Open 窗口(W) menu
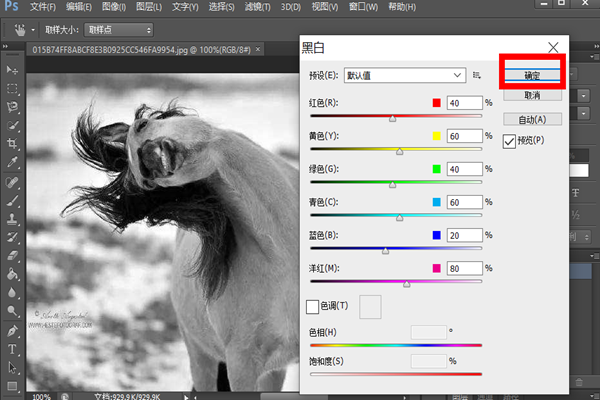The height and width of the screenshot is (400, 600). [363, 7]
